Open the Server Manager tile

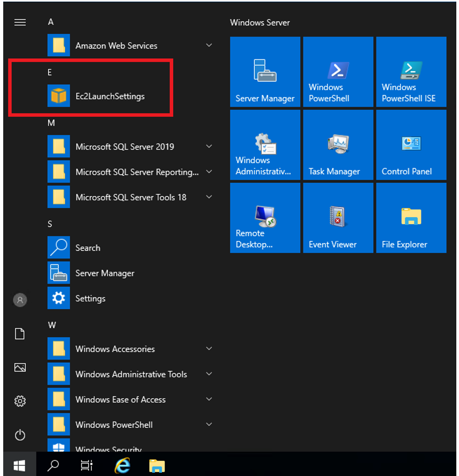tap(265, 72)
